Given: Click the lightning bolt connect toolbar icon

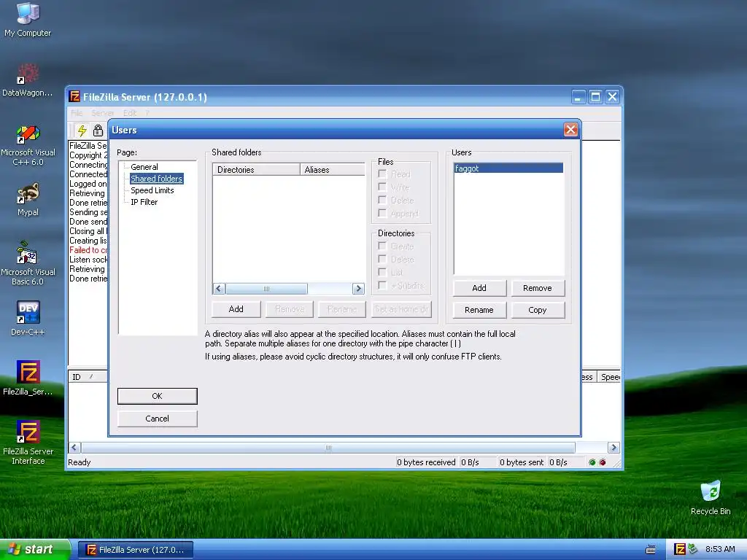Looking at the screenshot, I should click(82, 130).
